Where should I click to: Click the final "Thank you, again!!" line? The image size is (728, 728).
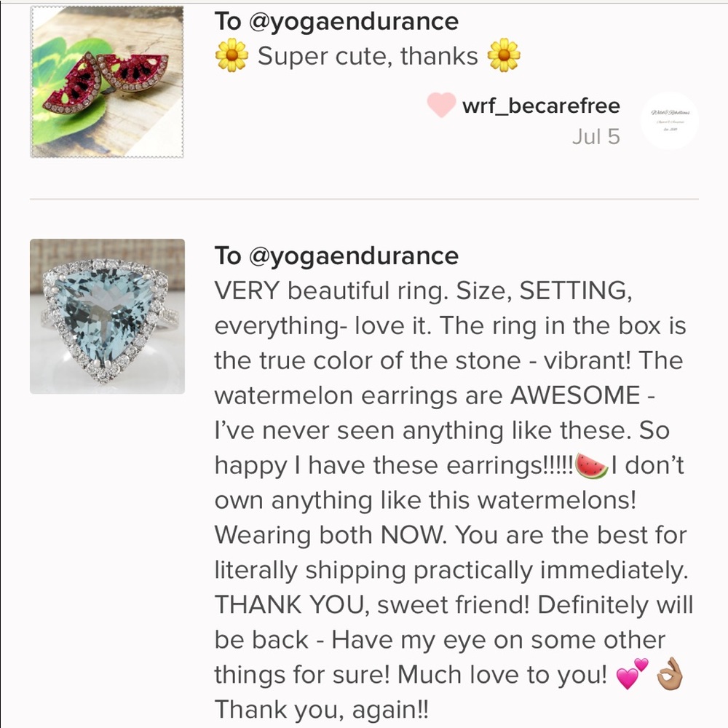pos(322,709)
